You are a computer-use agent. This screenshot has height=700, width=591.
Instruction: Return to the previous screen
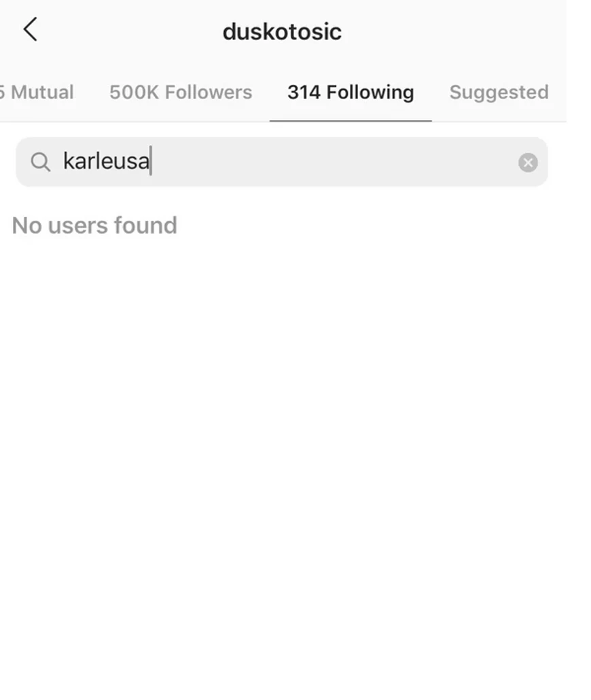coord(30,30)
